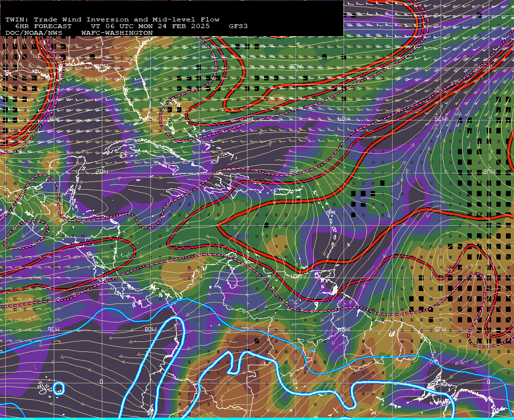Screen dimensions: 514x420
Task: Click the 'GFS3' model label
Action: pos(238,26)
